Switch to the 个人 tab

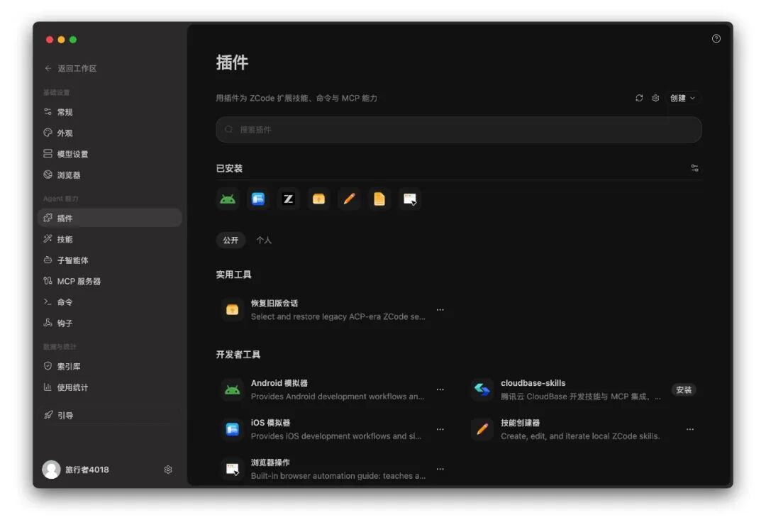[264, 240]
